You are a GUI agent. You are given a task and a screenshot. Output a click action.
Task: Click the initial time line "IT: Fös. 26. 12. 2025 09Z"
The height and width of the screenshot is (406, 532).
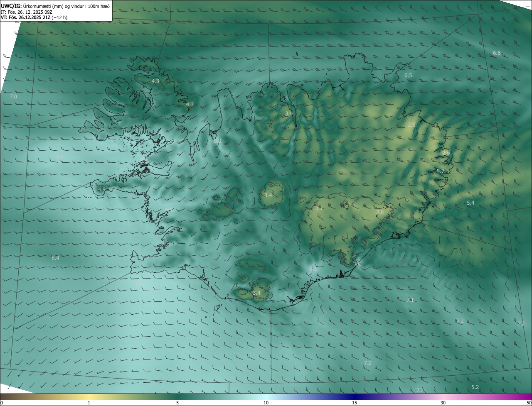tap(26, 12)
